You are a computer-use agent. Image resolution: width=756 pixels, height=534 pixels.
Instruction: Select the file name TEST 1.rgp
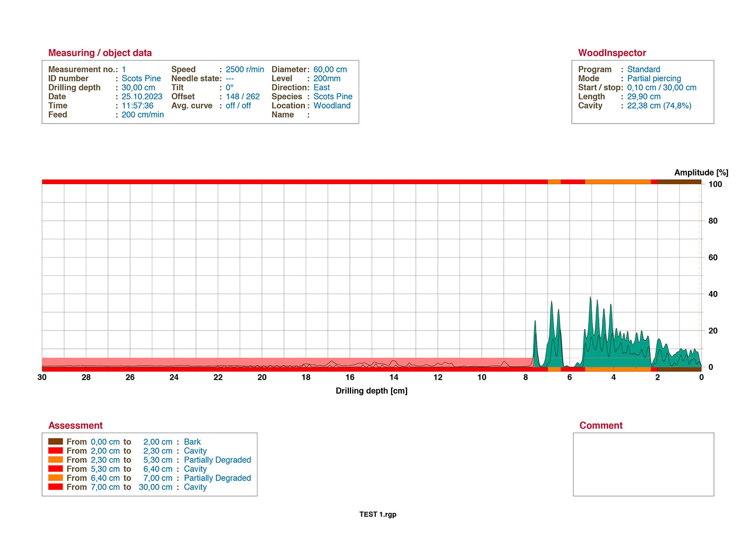coord(377,515)
